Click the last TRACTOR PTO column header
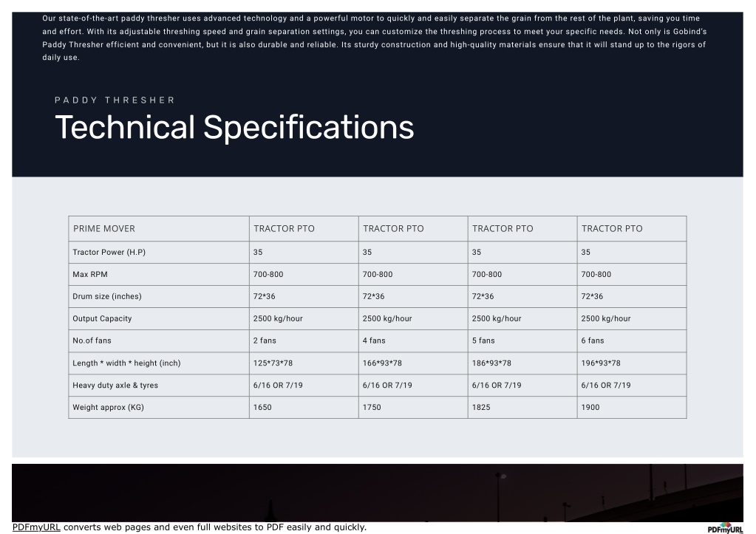The height and width of the screenshot is (534, 756). (632, 228)
